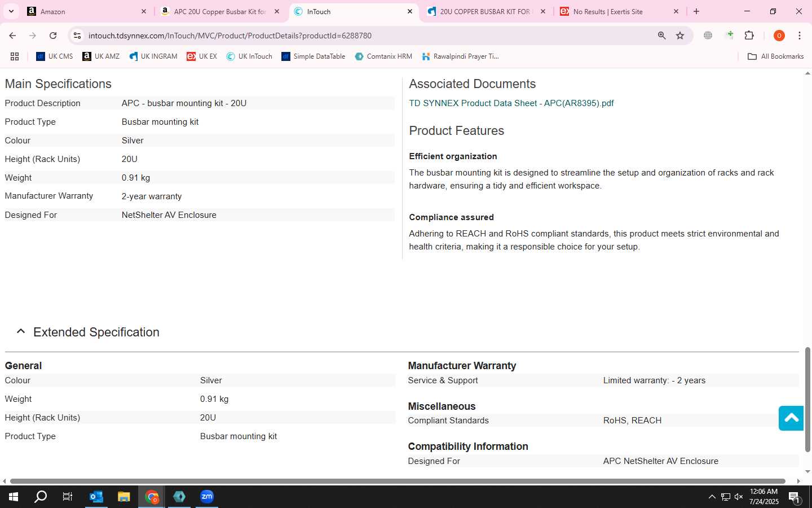Open the Chrome three-dot menu
Screen dimensions: 812x508
click(799, 36)
